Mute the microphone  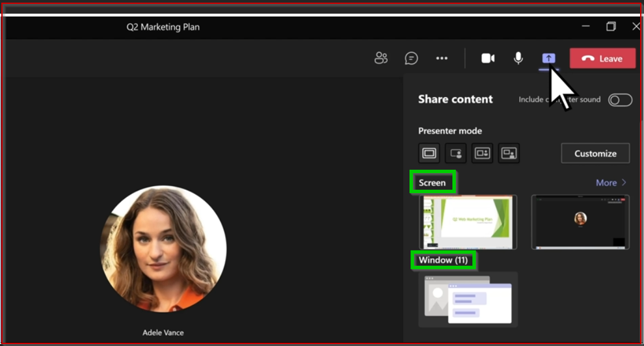click(518, 59)
